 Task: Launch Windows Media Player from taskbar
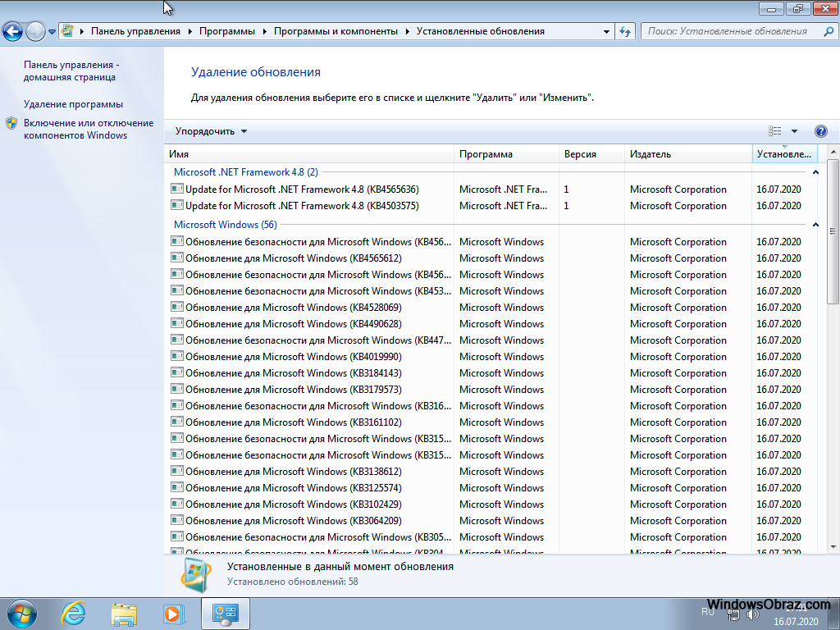173,613
